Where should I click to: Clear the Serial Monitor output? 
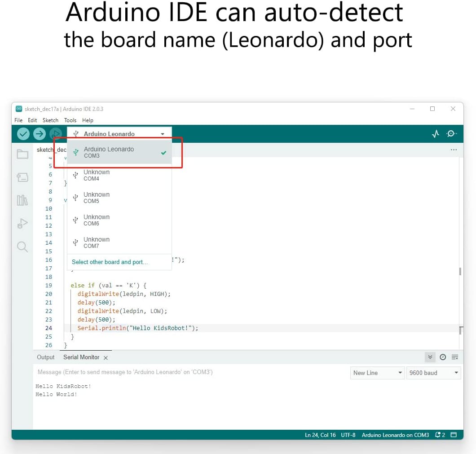click(455, 357)
